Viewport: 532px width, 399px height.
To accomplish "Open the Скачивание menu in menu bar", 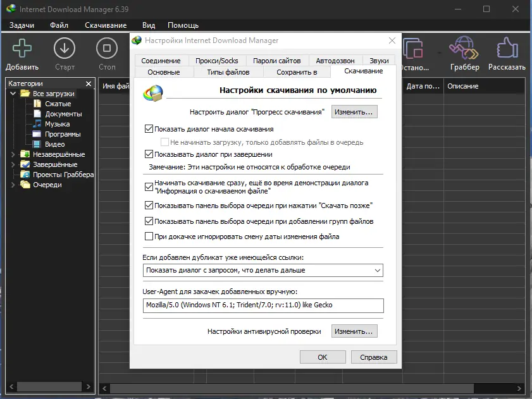I will pos(106,25).
